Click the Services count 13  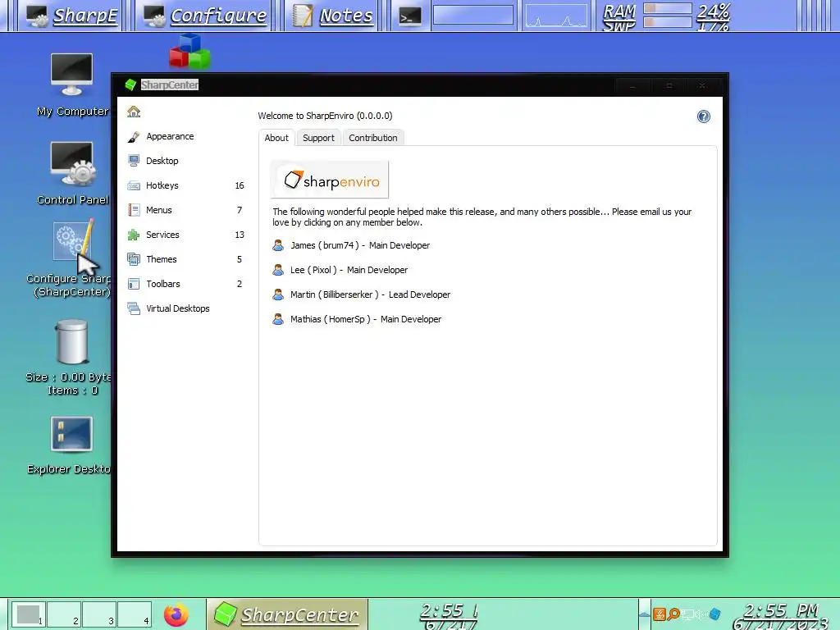[x=240, y=235]
